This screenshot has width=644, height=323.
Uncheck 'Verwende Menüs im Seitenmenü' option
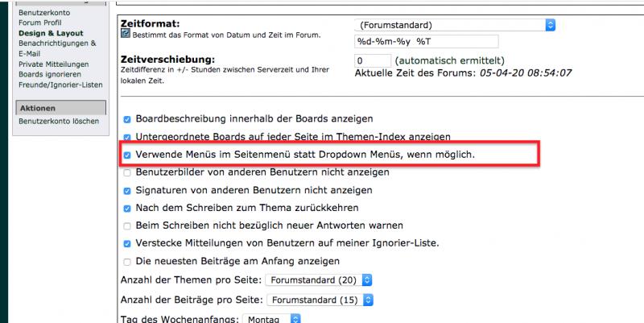click(127, 154)
